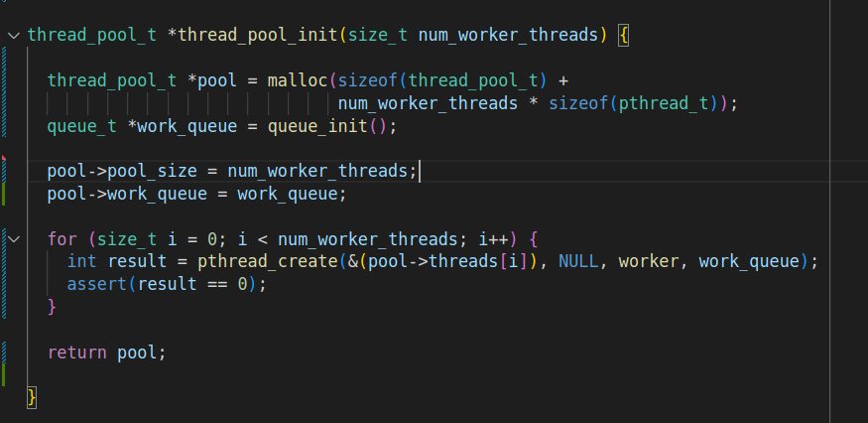Collapse the thread_pool_init function fold chevron
Screen dimensions: 868x423
(13, 35)
